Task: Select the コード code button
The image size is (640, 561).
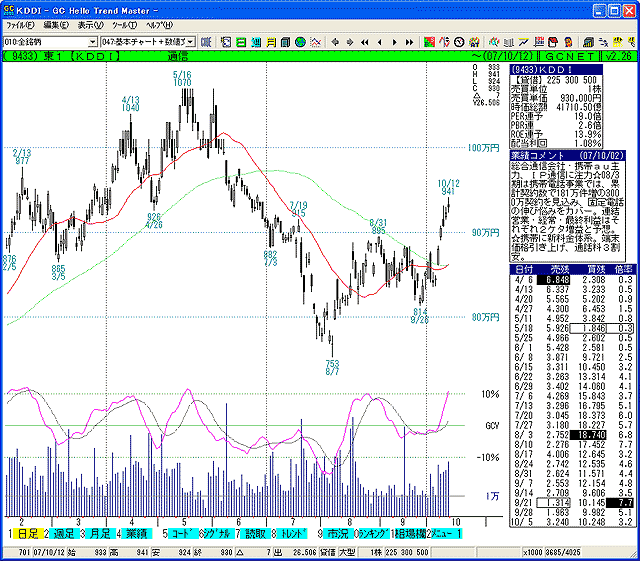Action: (183, 533)
